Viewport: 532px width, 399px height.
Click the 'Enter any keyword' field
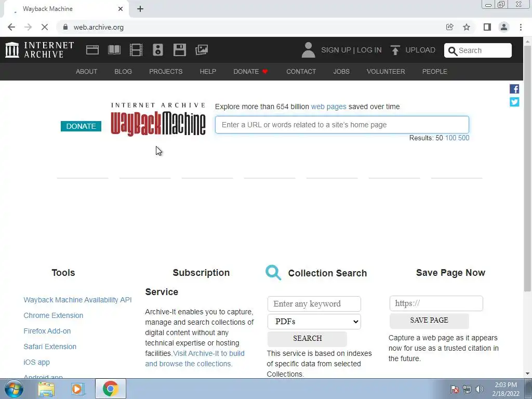tap(314, 303)
